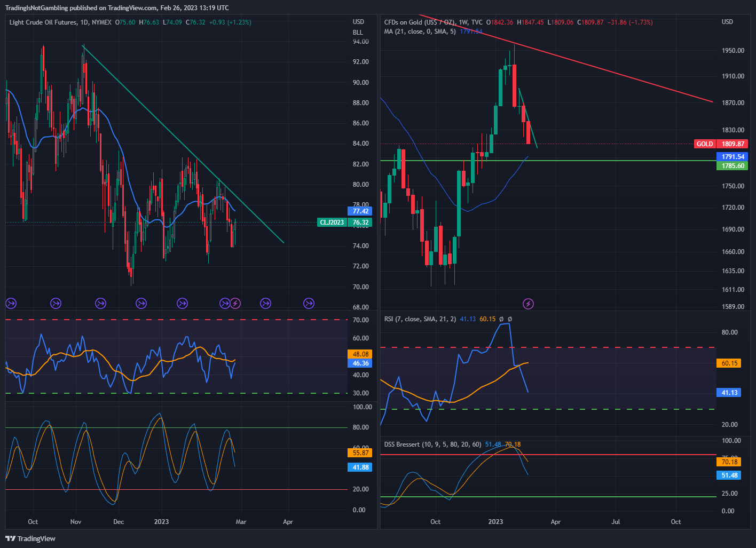Click the blue 1791.54 price label
The width and height of the screenshot is (756, 548).
pos(733,157)
